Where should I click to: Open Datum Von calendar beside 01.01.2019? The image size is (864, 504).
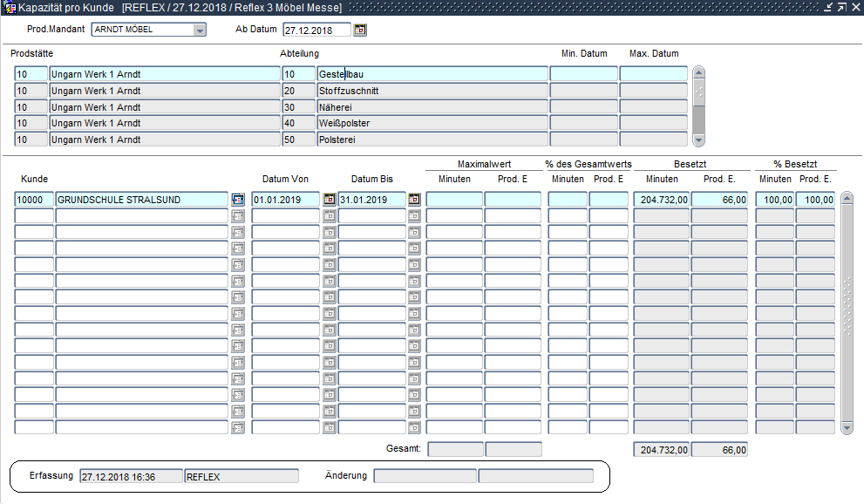coord(329,200)
